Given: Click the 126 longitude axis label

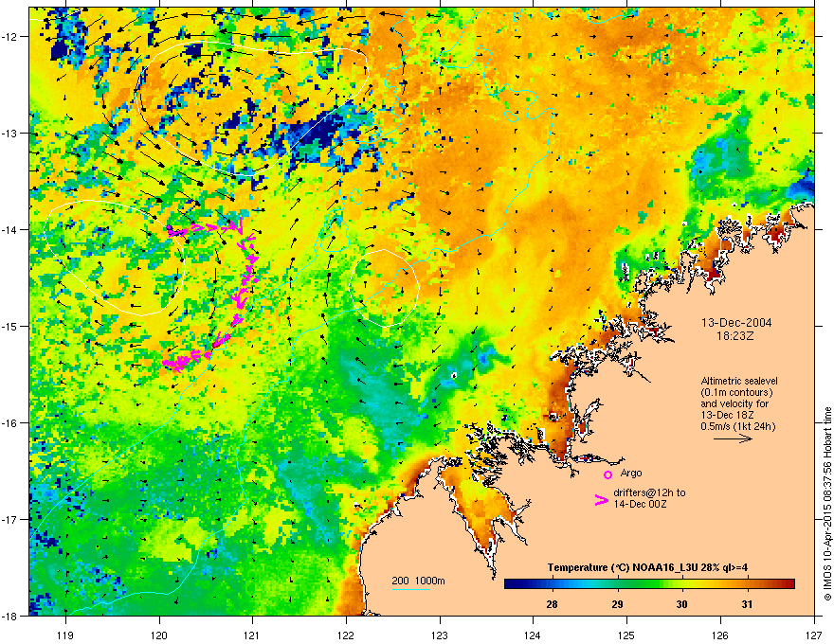Looking at the screenshot, I should pyautogui.click(x=720, y=635).
